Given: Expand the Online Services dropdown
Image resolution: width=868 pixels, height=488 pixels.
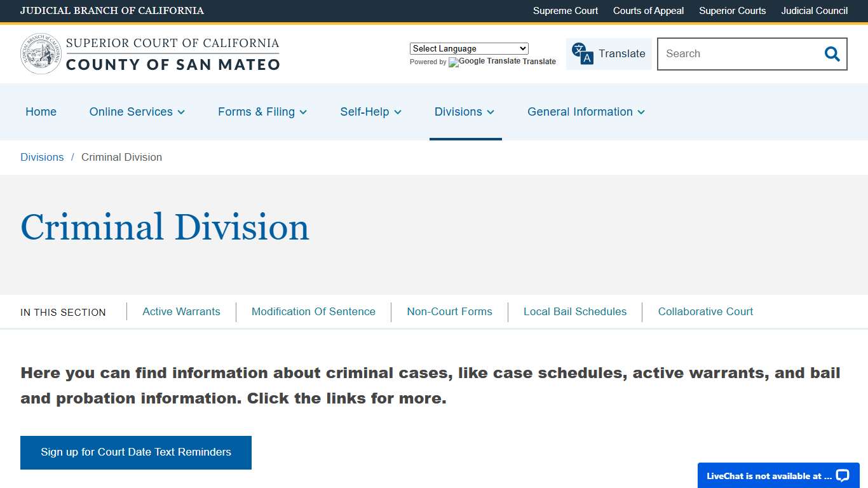Looking at the screenshot, I should (x=137, y=112).
